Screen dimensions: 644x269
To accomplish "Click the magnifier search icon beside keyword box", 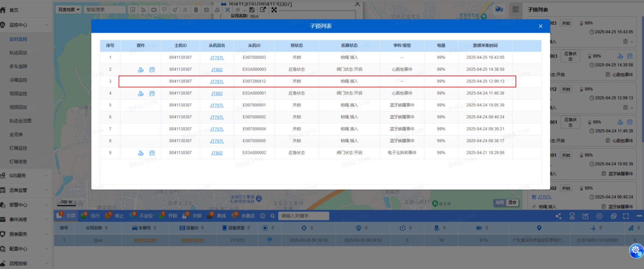I will pos(273,216).
